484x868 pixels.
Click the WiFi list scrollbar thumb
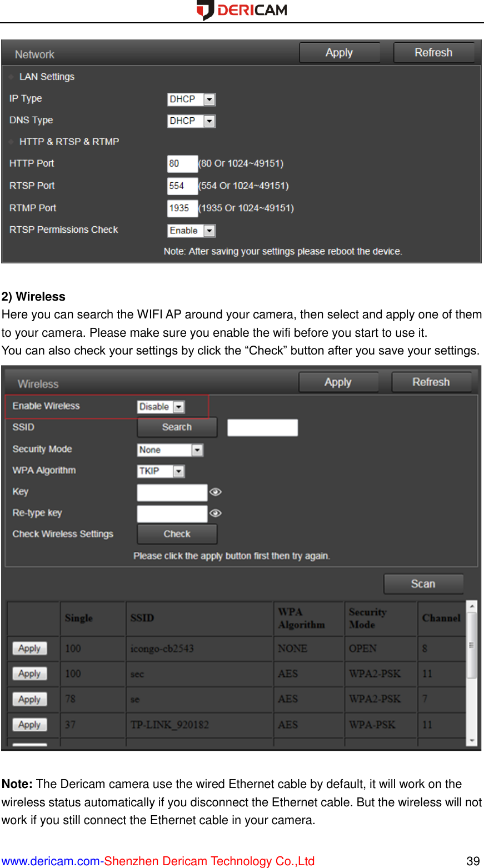click(x=472, y=645)
